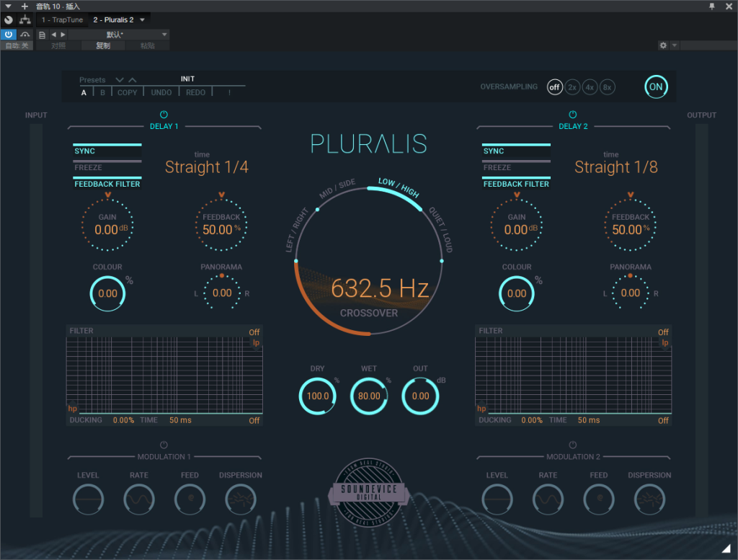This screenshot has width=738, height=560.
Task: Enable the Modulation 2 power icon
Action: point(573,445)
